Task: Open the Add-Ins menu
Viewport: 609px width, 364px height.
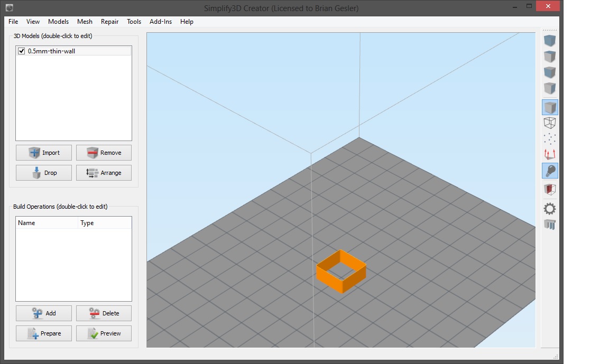Action: tap(160, 22)
